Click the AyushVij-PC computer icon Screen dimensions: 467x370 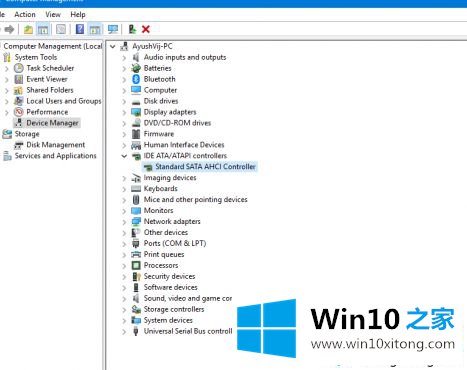(124, 46)
